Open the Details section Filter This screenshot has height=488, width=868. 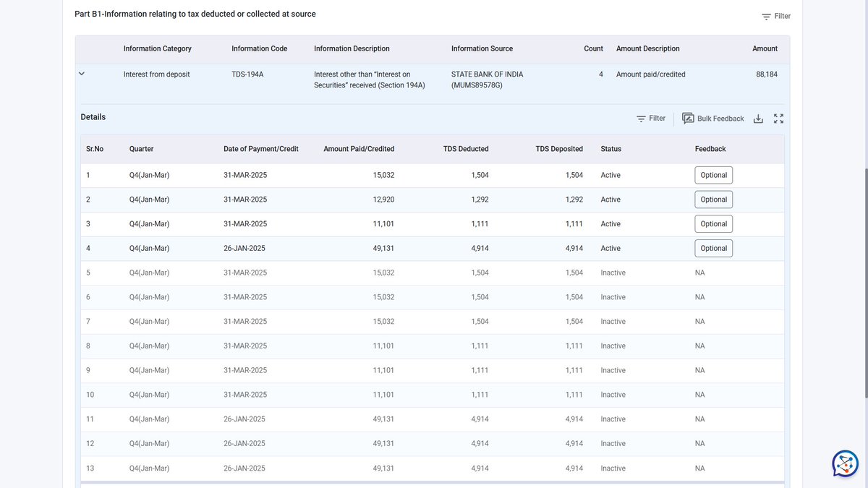tap(651, 119)
